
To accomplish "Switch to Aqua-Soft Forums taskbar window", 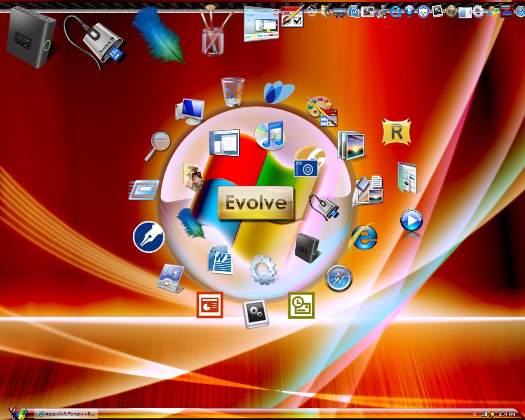I will tap(66, 414).
